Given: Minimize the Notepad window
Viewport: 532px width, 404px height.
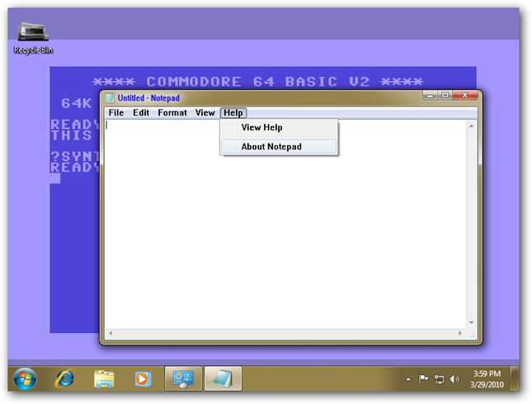Looking at the screenshot, I should 431,96.
